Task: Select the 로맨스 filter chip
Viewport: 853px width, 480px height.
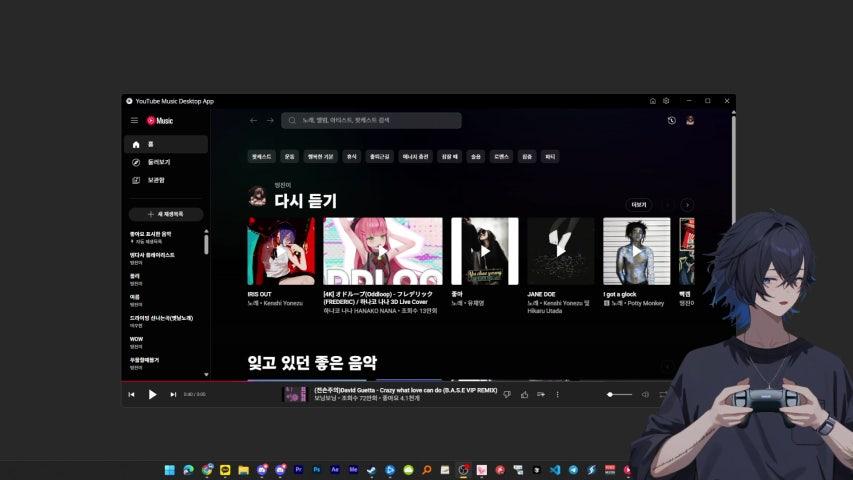Action: point(501,157)
